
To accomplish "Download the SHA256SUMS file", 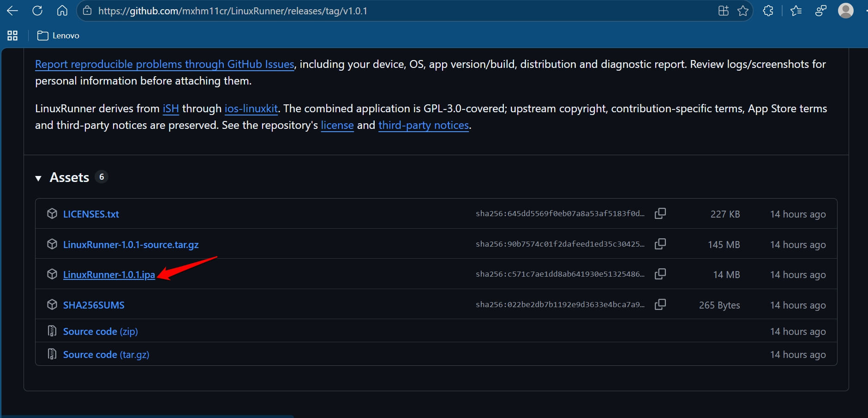I will tap(94, 305).
